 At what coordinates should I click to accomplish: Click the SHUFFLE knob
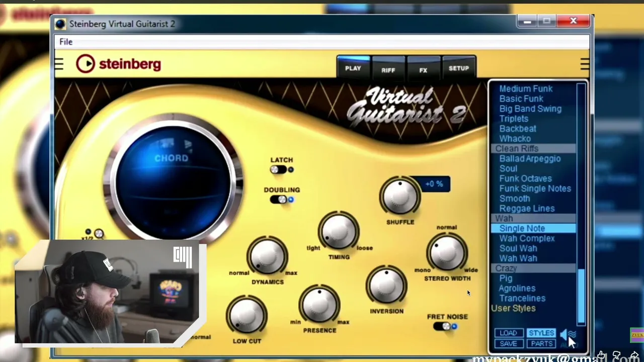(400, 196)
